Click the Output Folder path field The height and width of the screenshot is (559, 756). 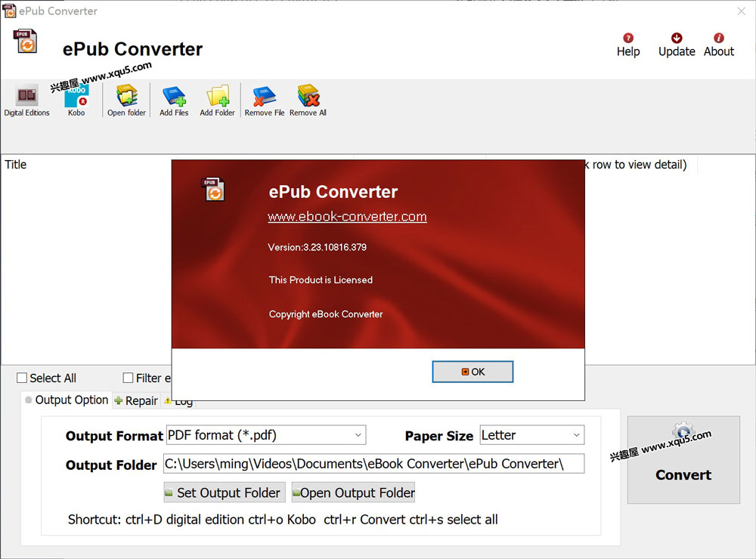(373, 464)
